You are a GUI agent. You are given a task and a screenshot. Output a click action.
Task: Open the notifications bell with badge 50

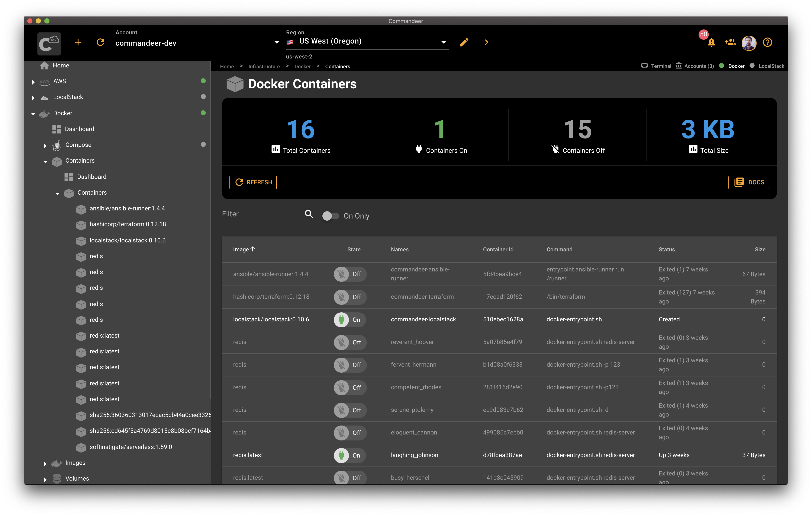click(x=711, y=42)
